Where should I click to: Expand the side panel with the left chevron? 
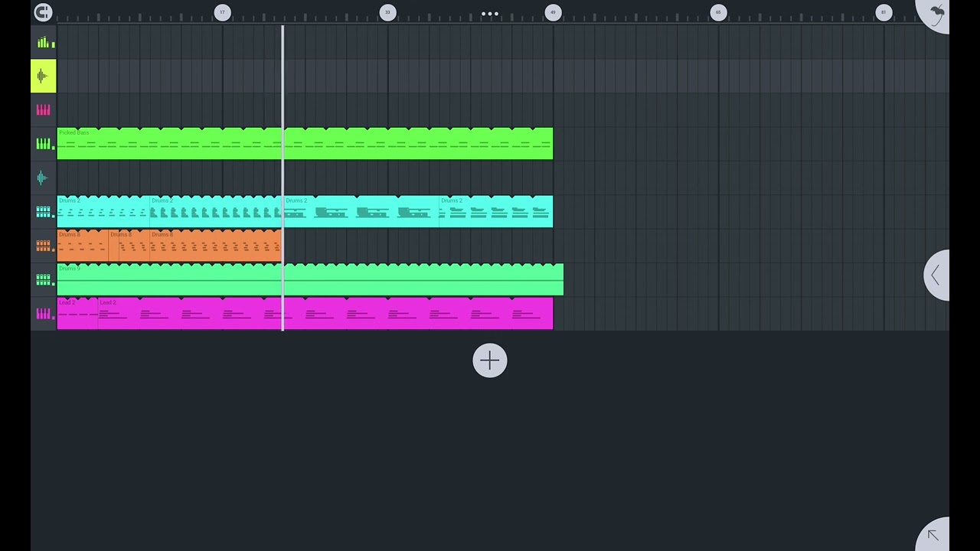pos(936,275)
